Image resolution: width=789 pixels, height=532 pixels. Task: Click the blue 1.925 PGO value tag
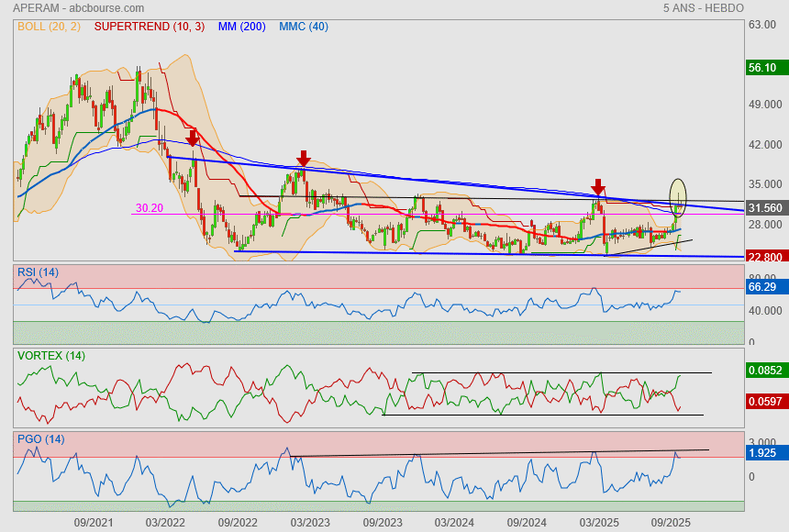point(763,453)
